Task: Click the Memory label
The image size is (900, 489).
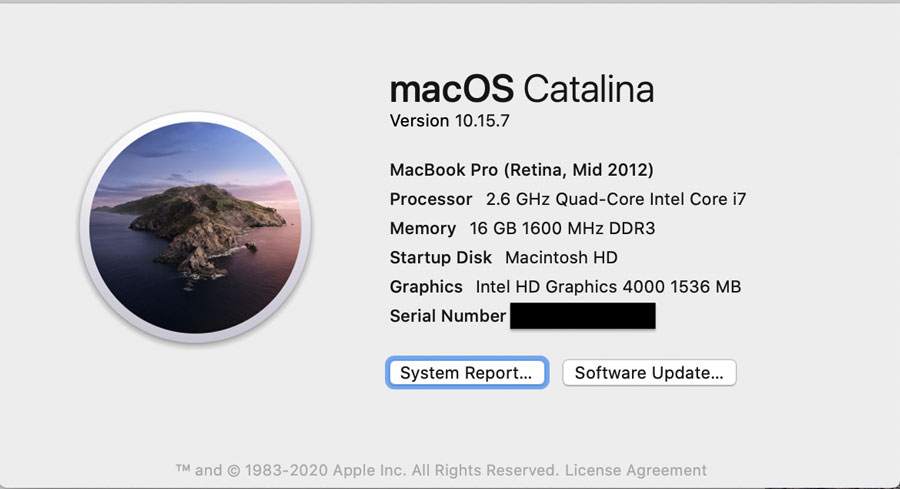Action: tap(422, 228)
